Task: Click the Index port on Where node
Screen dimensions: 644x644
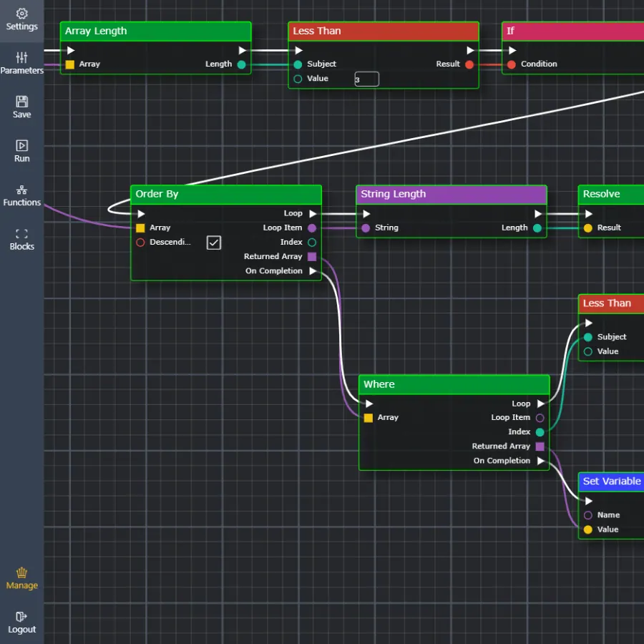Action: click(540, 432)
